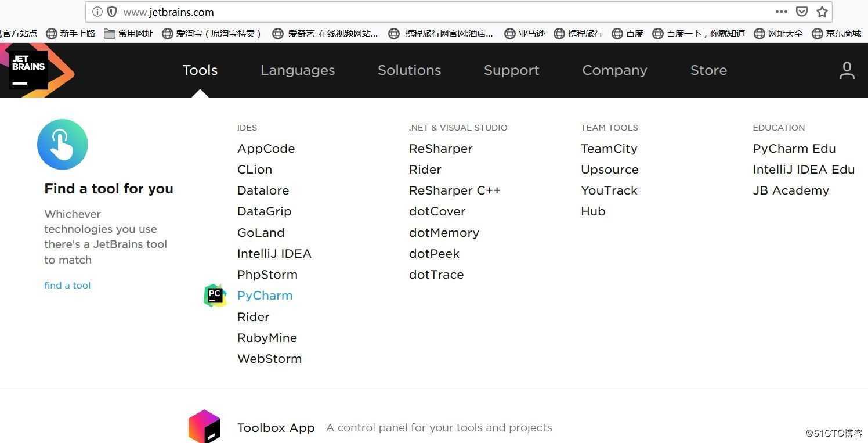Click the Toolbox App cube icon
Image resolution: width=868 pixels, height=443 pixels.
coord(204,427)
